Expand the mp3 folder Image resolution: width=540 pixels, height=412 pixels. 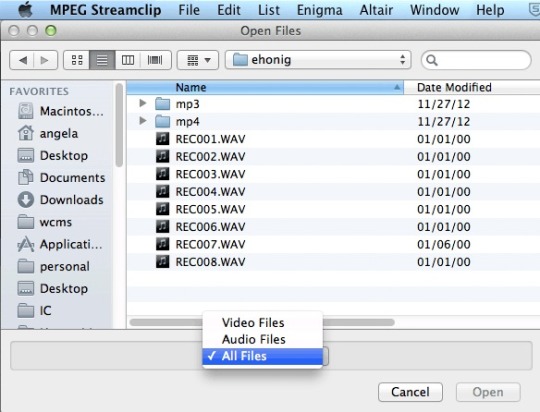click(x=143, y=103)
